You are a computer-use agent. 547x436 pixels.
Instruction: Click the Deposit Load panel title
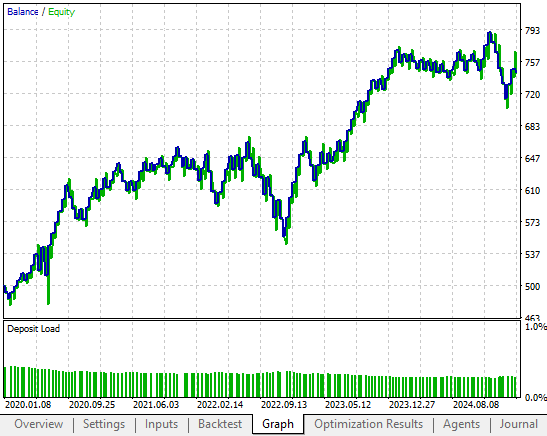(x=33, y=329)
